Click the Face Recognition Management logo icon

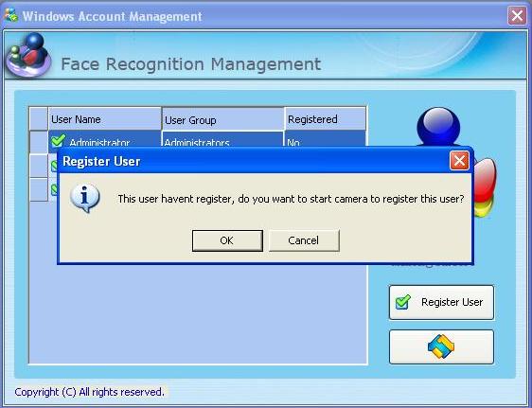[x=28, y=55]
